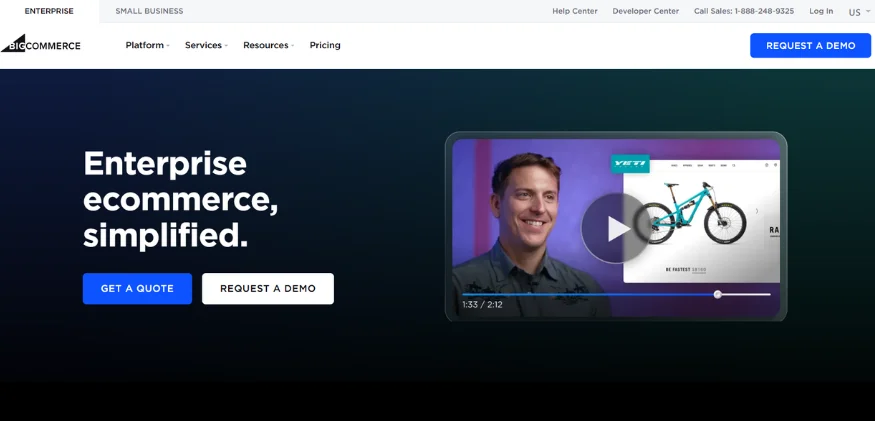Click the Enterprise ecommerce, simplified headline
The height and width of the screenshot is (438, 875).
181,199
